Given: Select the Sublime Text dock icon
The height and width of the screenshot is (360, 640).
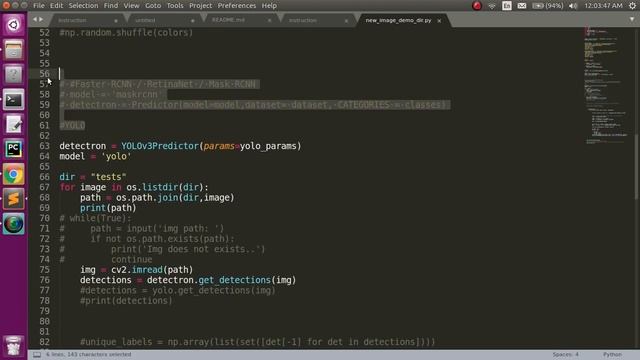Looking at the screenshot, I should 13,199.
